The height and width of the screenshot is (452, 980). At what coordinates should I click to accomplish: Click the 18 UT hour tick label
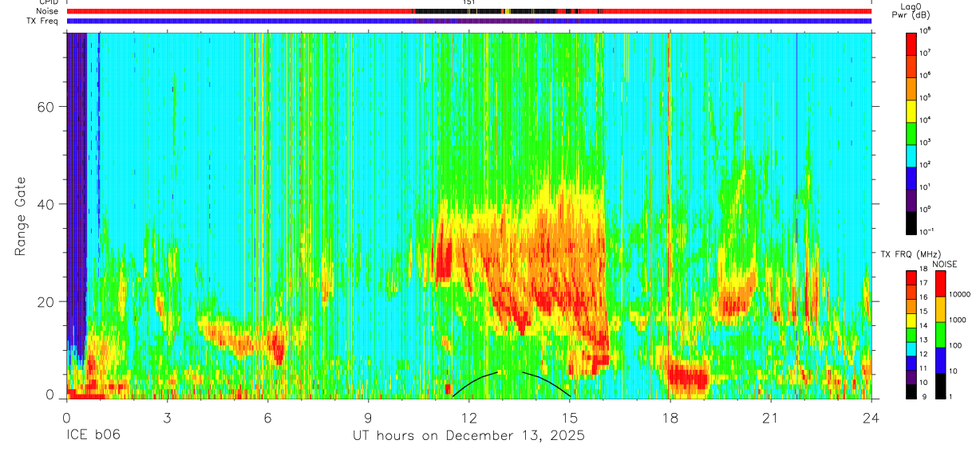click(670, 418)
